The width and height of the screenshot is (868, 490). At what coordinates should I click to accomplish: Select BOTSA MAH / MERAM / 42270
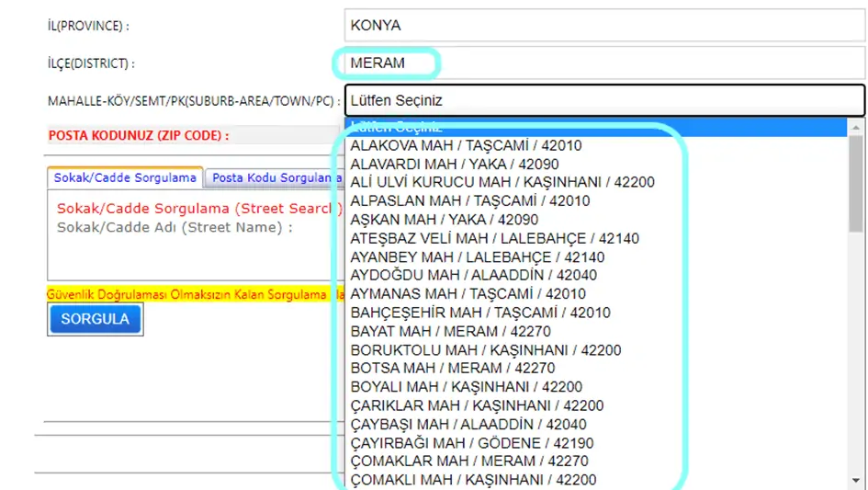(453, 368)
